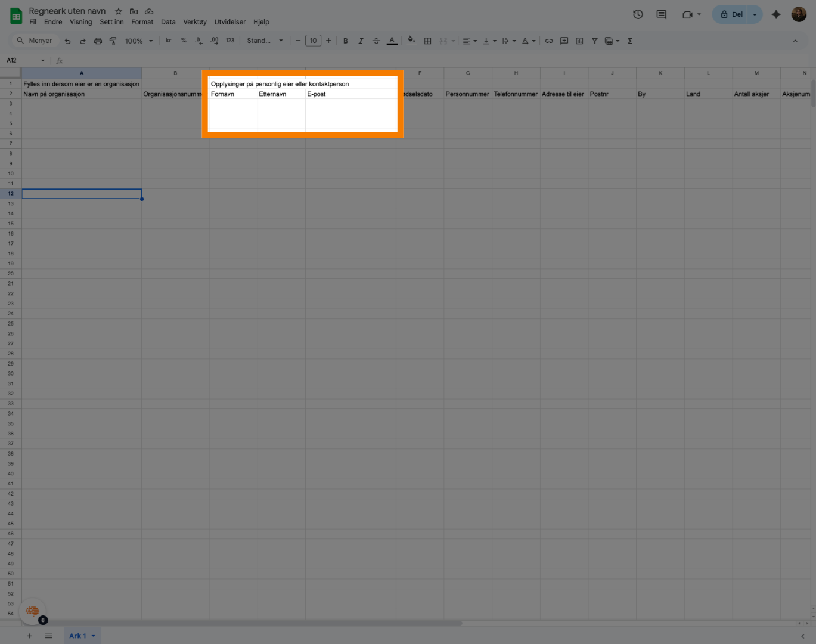Click the merge cells icon
Screen dimensions: 816x644
(443, 41)
